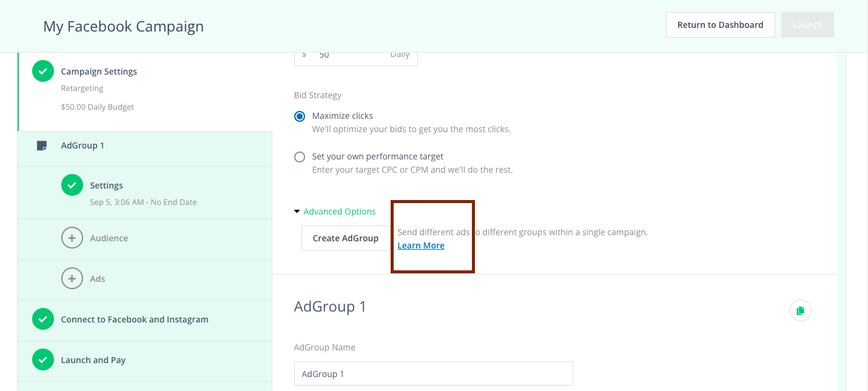Click the Ads plus circle icon

pyautogui.click(x=72, y=279)
